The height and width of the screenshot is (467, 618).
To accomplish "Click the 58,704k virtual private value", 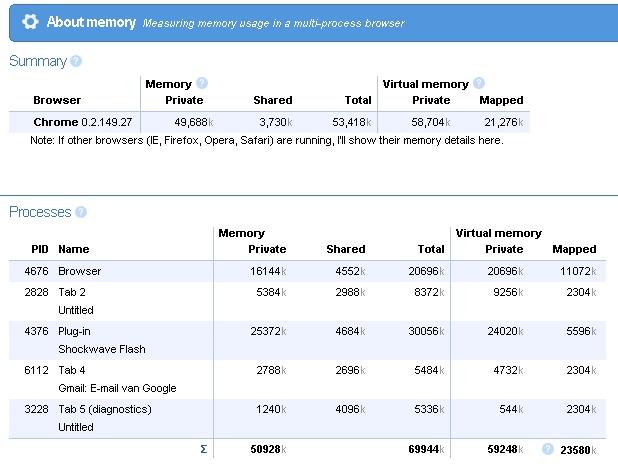I will pos(430,122).
